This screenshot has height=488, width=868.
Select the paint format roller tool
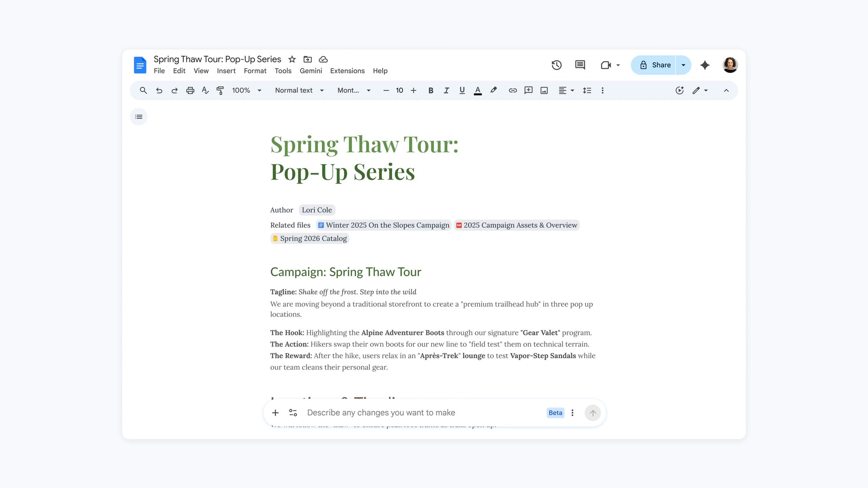coord(220,90)
